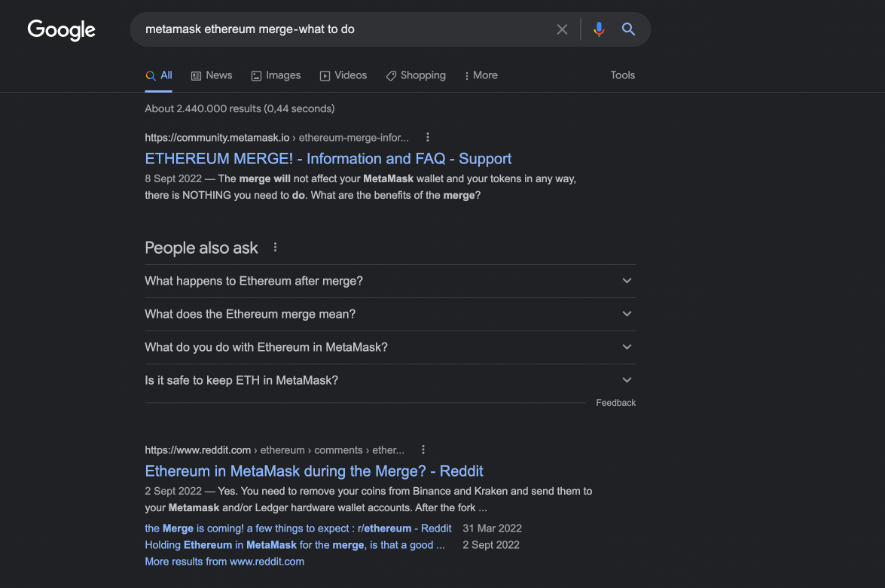Open the More search categories menu
The image size is (885, 588).
click(481, 75)
